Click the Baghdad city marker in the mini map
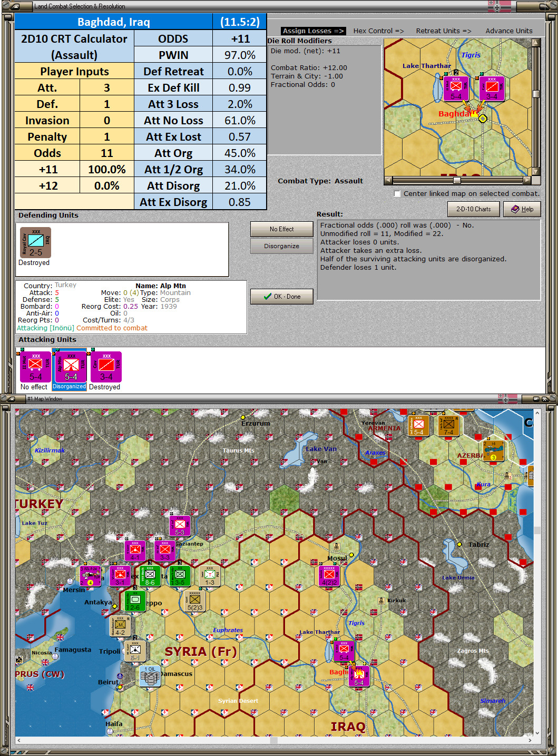The width and height of the screenshot is (558, 756). point(482,119)
